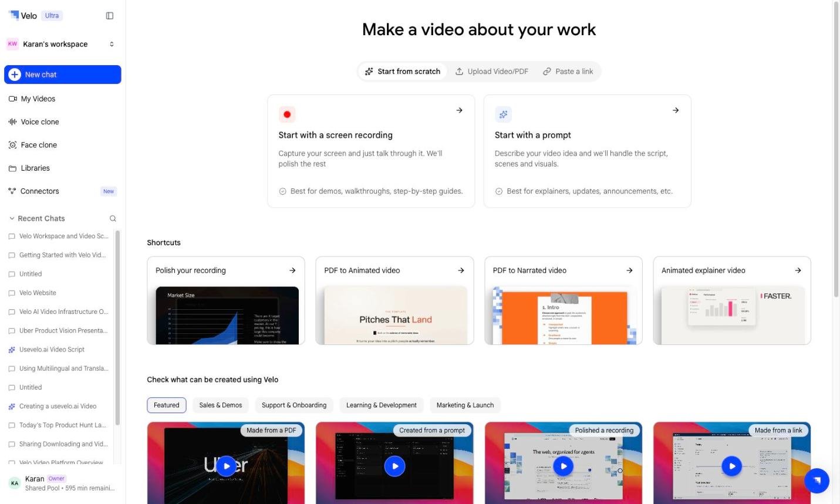Open My Videos
This screenshot has height=504, width=840.
point(62,99)
